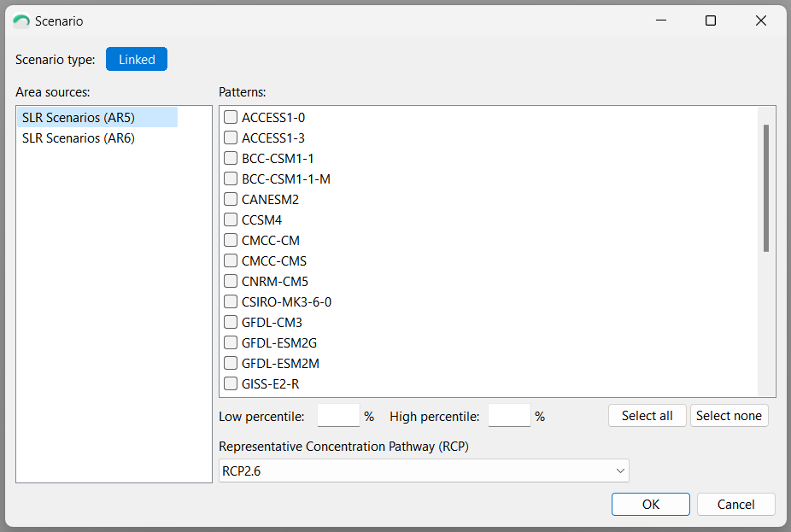Viewport: 791px width, 532px height.
Task: Check the CSIRO-MK3-6-0 checkbox
Action: [x=231, y=301]
